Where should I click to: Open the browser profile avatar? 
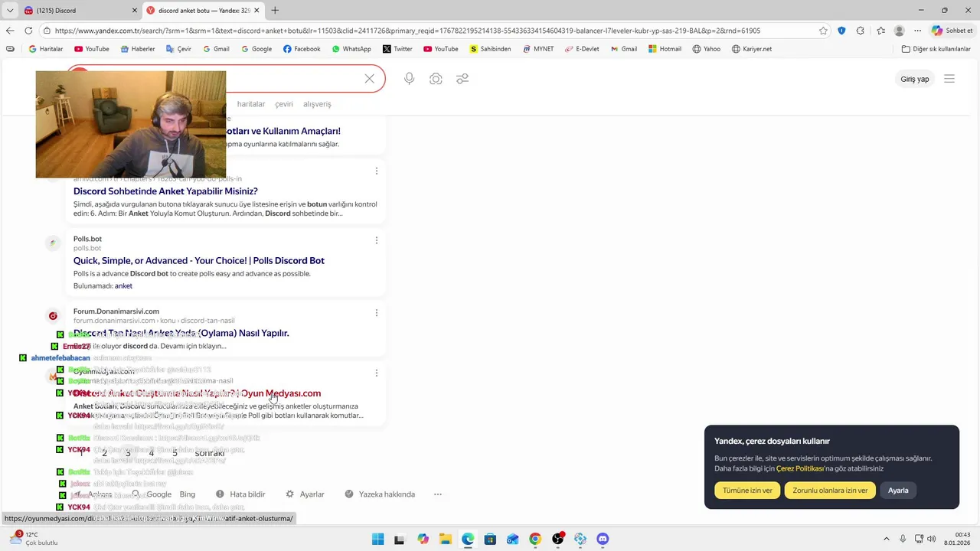point(899,31)
